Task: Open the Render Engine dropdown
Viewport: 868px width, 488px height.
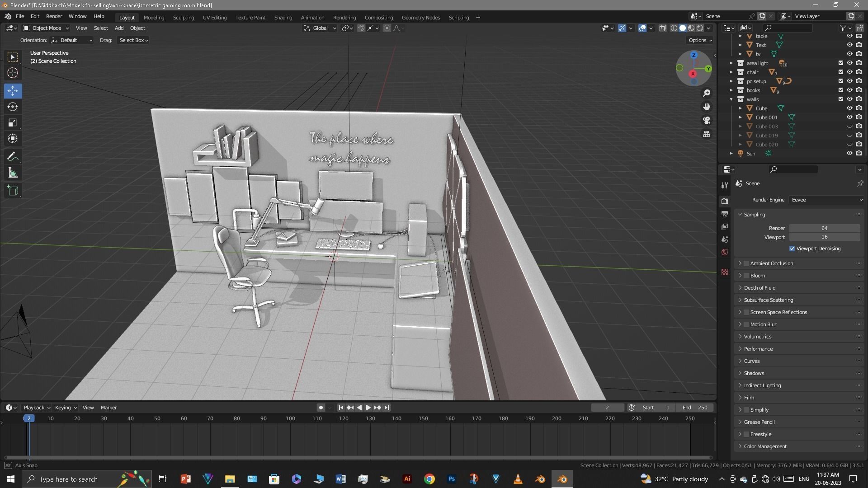Action: coord(826,200)
